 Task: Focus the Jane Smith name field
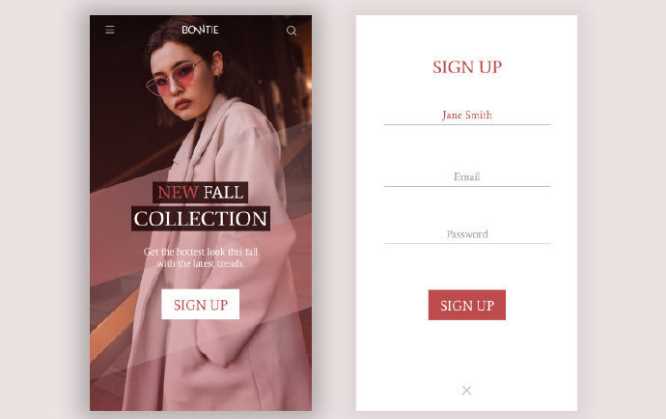pyautogui.click(x=467, y=116)
